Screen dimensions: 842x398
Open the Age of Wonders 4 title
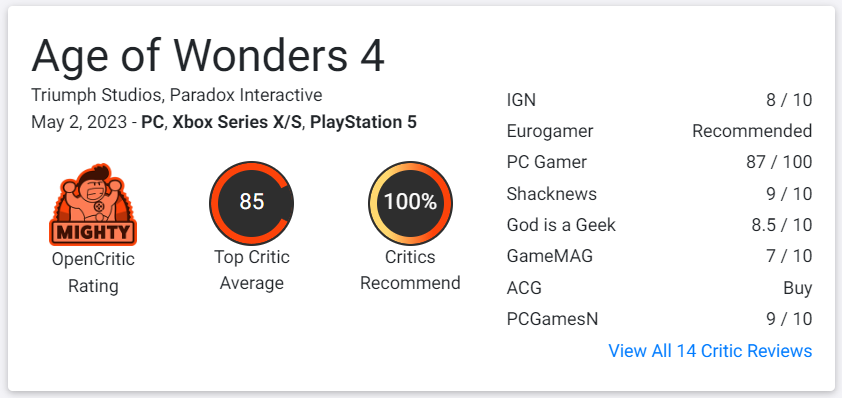click(x=208, y=56)
